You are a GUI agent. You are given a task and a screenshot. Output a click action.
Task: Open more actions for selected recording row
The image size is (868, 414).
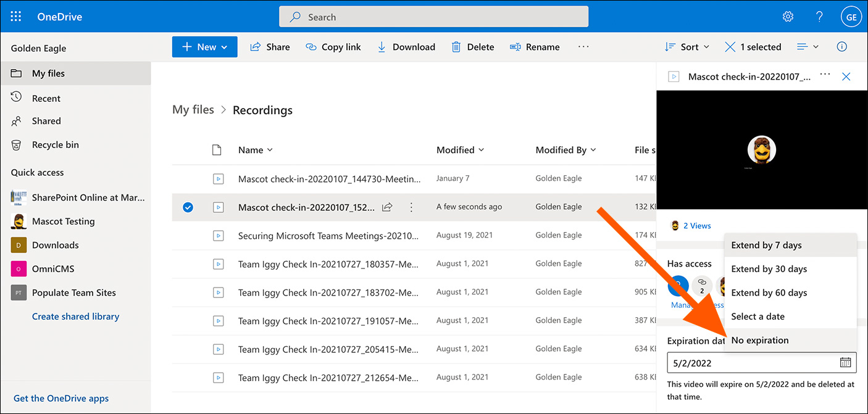pos(411,207)
